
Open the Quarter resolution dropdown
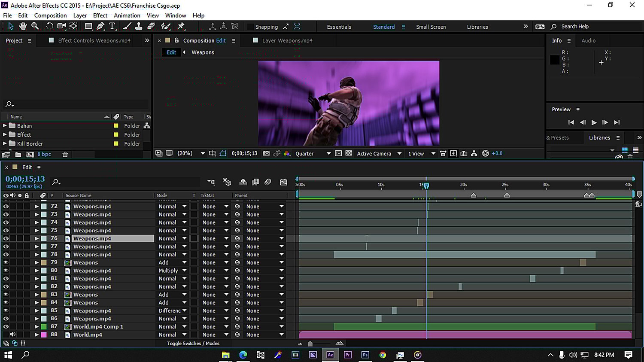313,153
